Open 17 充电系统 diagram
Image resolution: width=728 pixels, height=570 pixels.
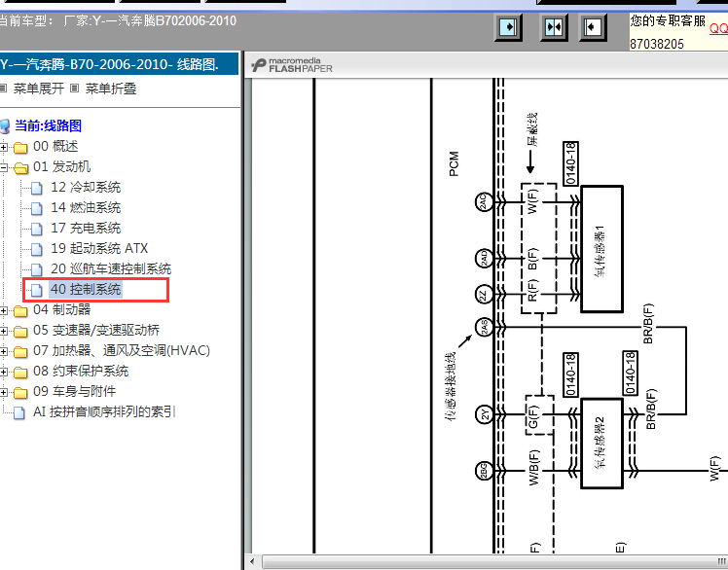point(86,228)
